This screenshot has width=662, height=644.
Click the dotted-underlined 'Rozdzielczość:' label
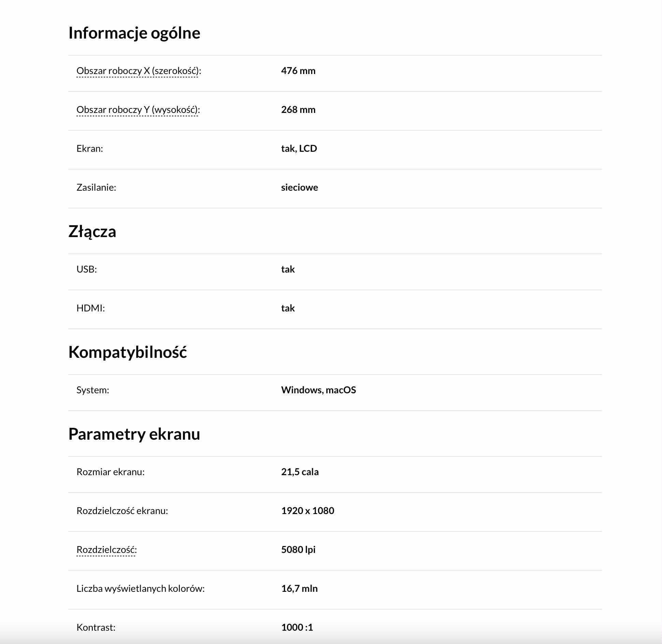click(106, 550)
